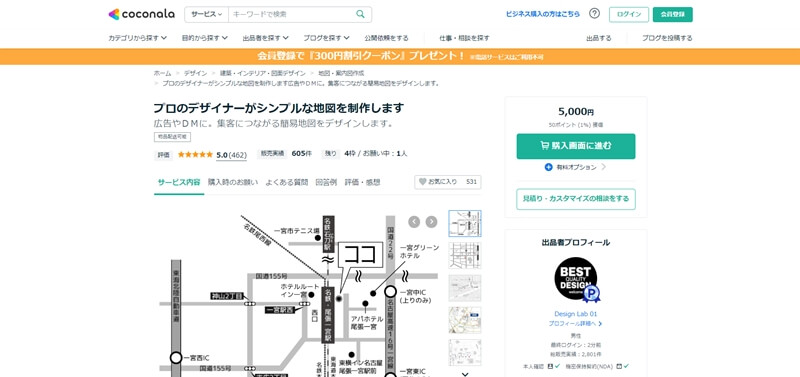800x377 pixels.
Task: Expand ブログを探す menu
Action: click(326, 38)
